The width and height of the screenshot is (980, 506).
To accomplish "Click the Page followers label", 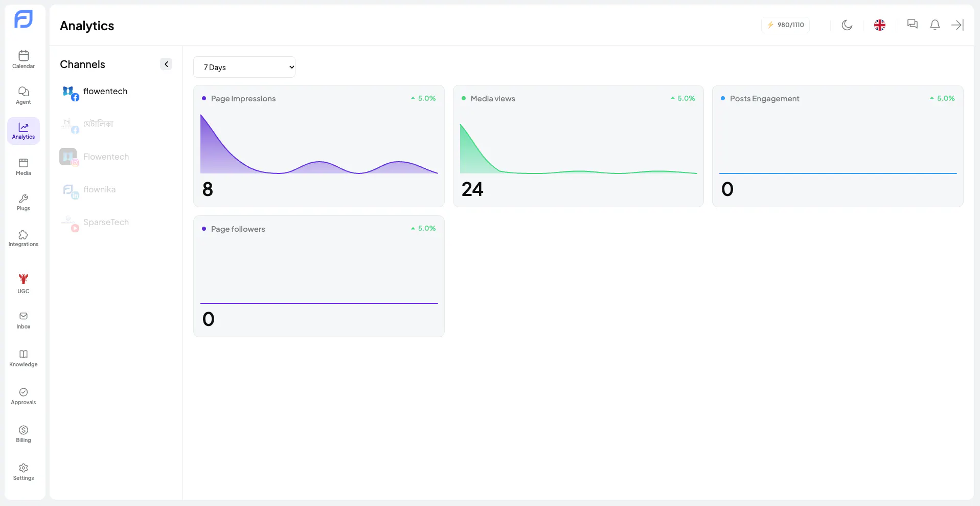I will pos(238,229).
